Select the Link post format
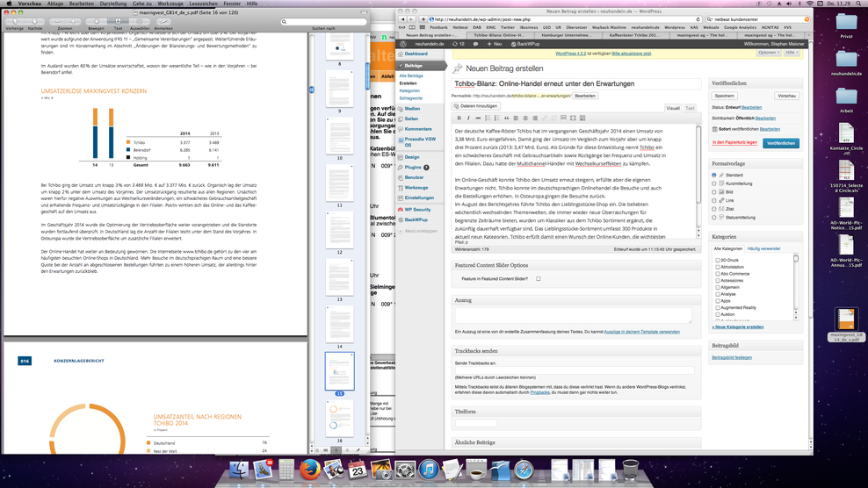 pyautogui.click(x=714, y=200)
